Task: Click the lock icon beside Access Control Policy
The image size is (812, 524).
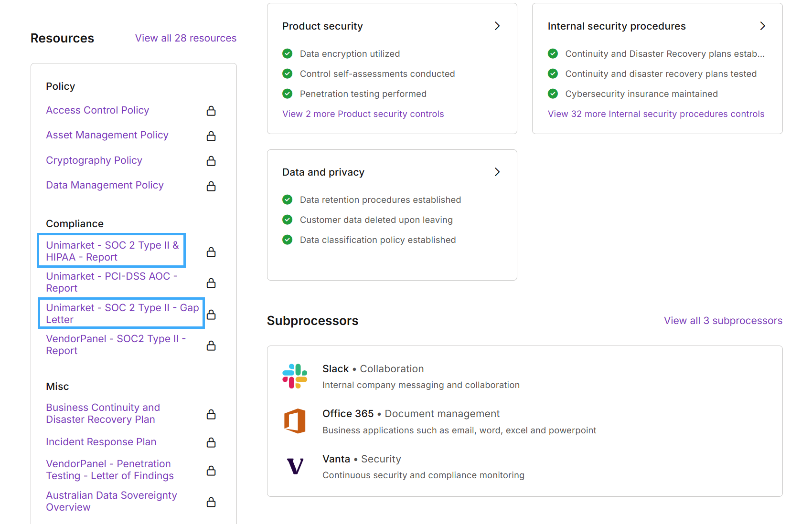Action: click(211, 111)
